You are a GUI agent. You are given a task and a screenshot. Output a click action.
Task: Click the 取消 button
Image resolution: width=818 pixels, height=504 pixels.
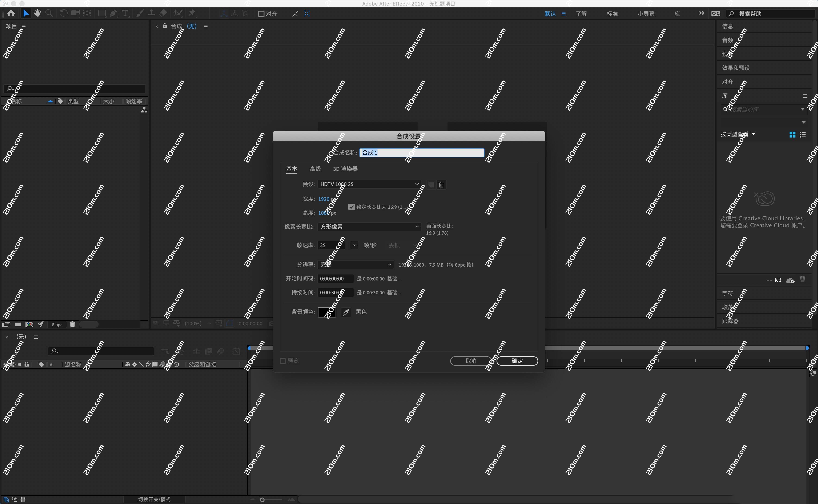pyautogui.click(x=471, y=361)
